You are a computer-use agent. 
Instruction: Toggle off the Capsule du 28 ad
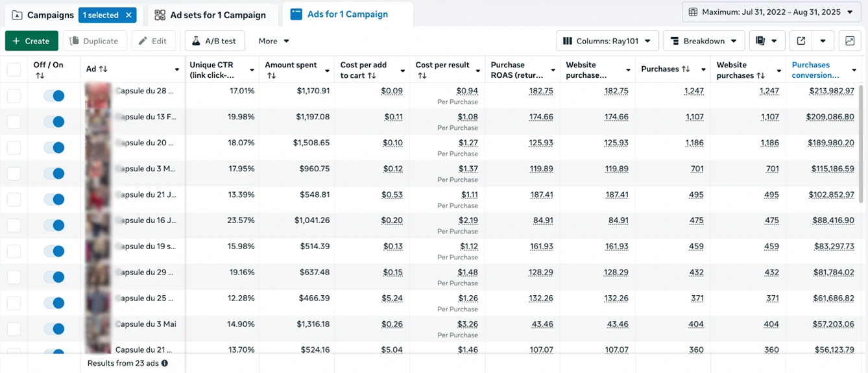point(54,96)
